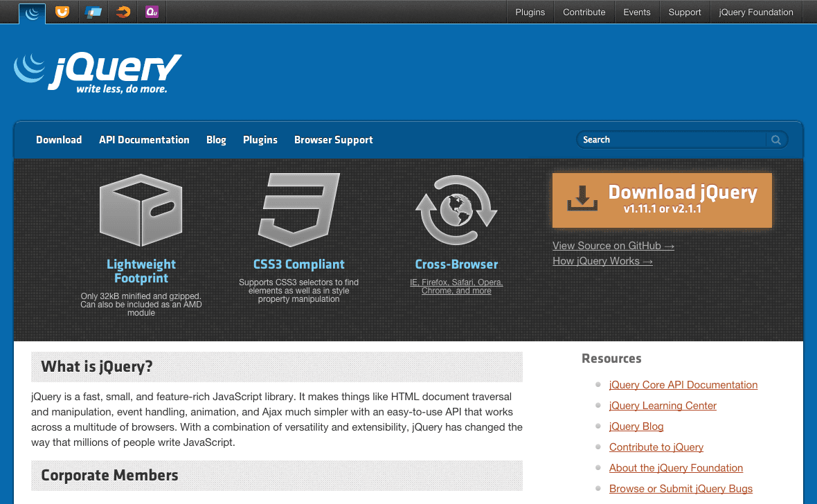Screen dimensions: 817x504
Task: Click the Download jQuery v1.11.1 or v2.1.1 text
Action: click(683, 199)
